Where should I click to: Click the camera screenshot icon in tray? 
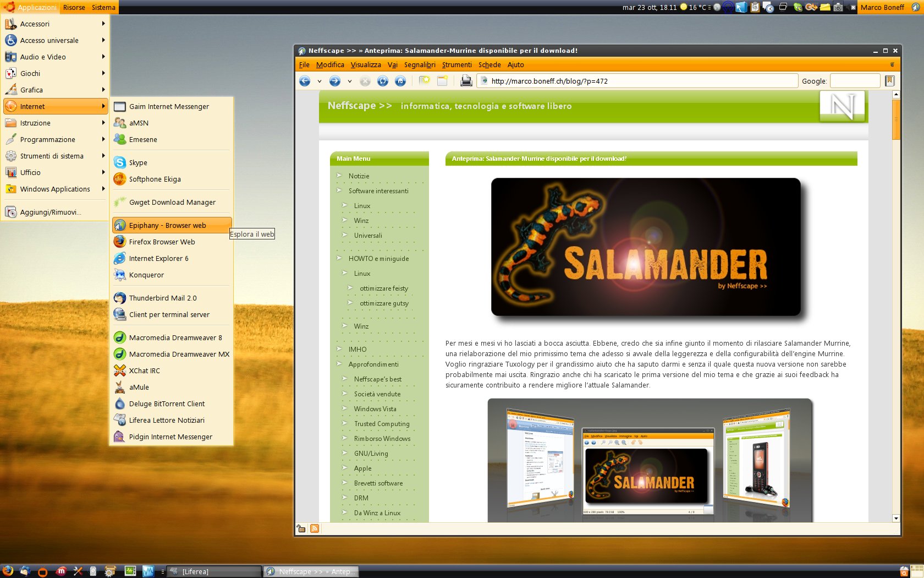click(838, 7)
